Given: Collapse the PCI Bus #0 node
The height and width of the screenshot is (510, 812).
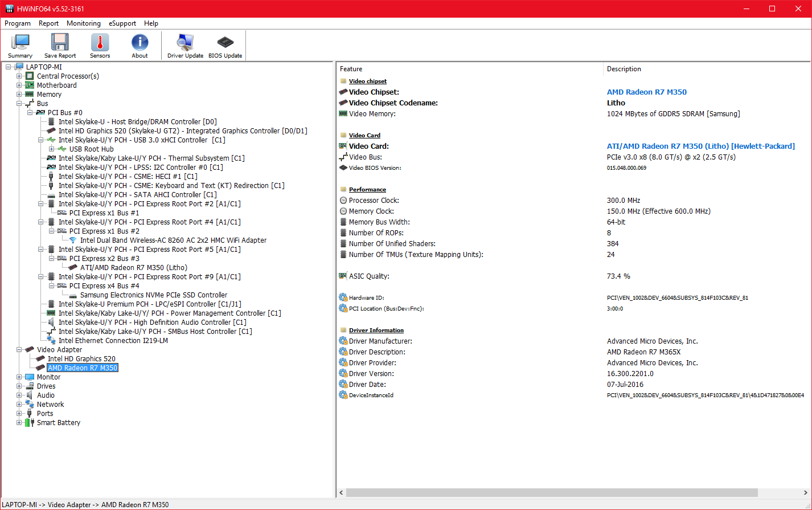Looking at the screenshot, I should point(30,112).
